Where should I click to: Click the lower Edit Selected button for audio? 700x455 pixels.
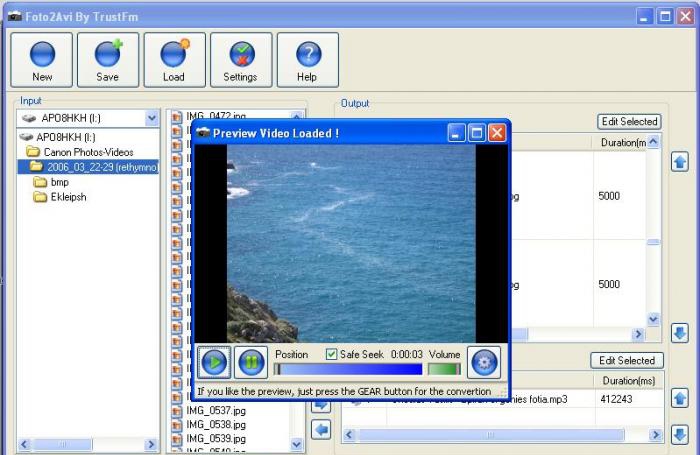(625, 361)
